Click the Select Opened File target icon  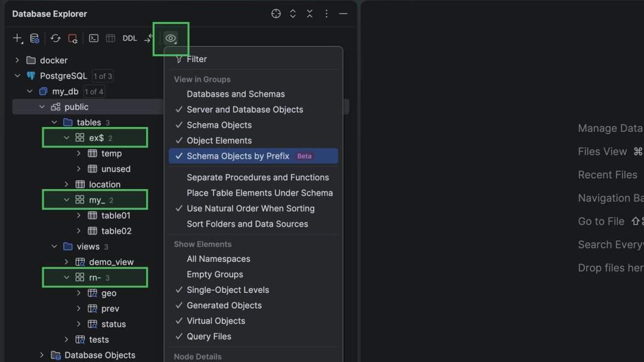(x=276, y=14)
